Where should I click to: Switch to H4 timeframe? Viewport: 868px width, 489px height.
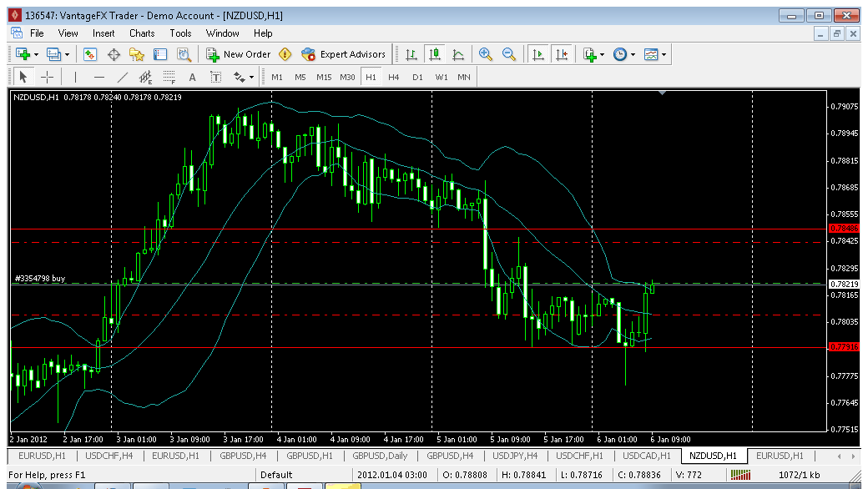coord(394,77)
